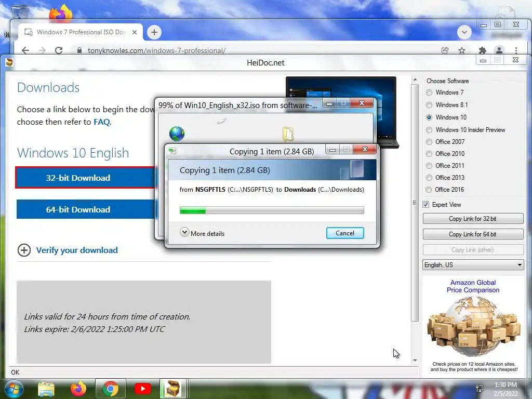Select the Windows 10 radio button
Image resolution: width=532 pixels, height=399 pixels.
click(x=429, y=117)
